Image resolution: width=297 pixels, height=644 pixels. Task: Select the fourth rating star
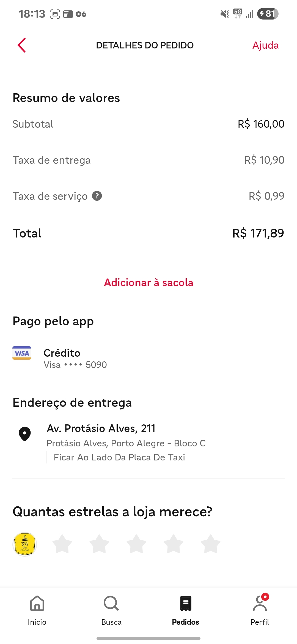click(174, 544)
